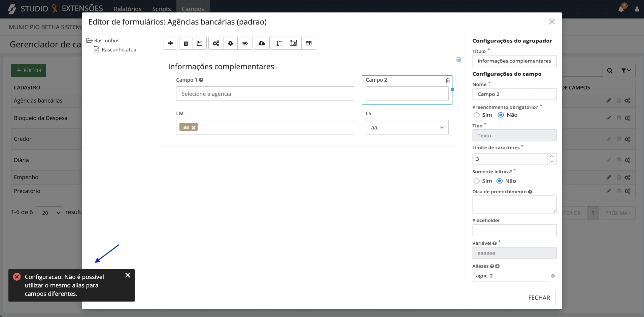The image size is (644, 317).
Task: Select Sim for Somente leitura
Action: point(477,181)
